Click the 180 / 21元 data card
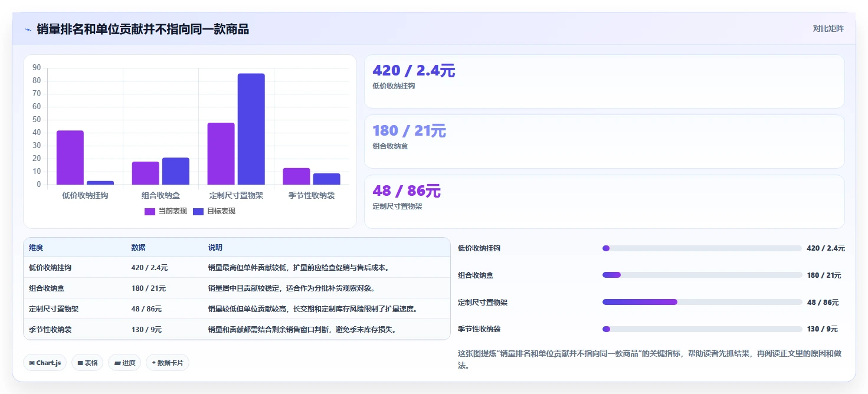 coord(604,142)
